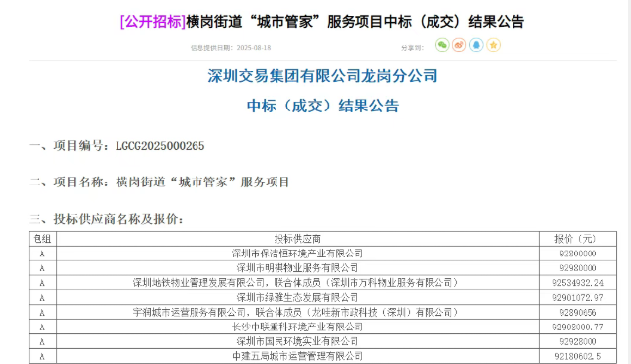Click the bid price 92980000
The height and width of the screenshot is (364, 631).
pyautogui.click(x=578, y=268)
